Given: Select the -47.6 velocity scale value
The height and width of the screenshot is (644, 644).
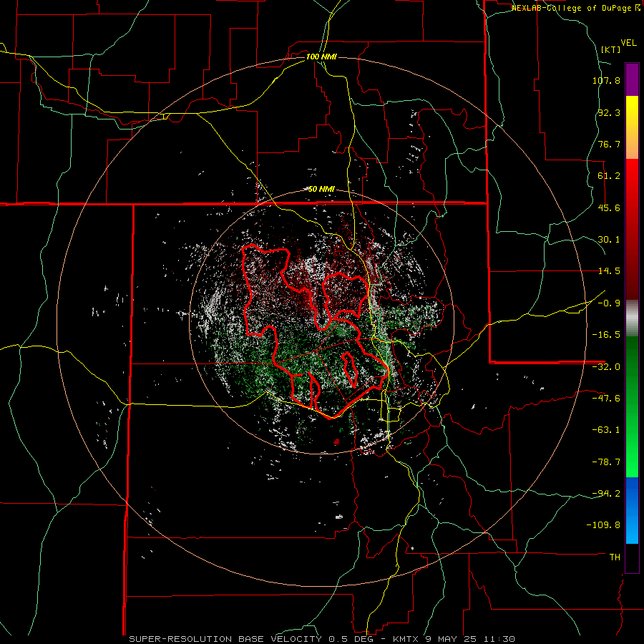Looking at the screenshot, I should click(x=606, y=399).
